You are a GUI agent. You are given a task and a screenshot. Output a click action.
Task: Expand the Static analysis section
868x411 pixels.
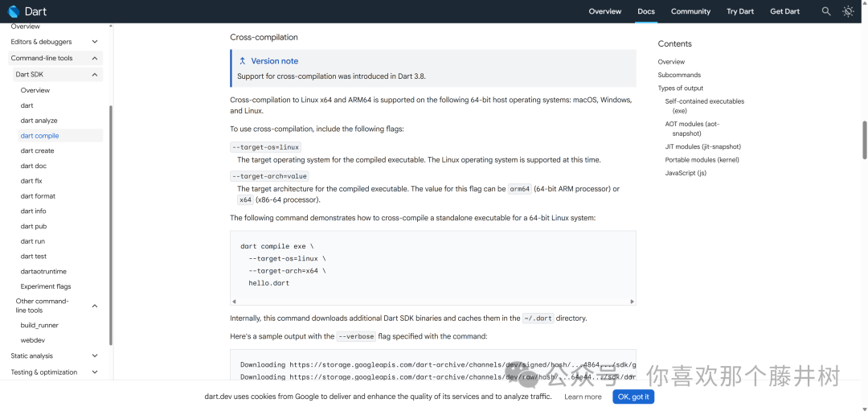[95, 356]
